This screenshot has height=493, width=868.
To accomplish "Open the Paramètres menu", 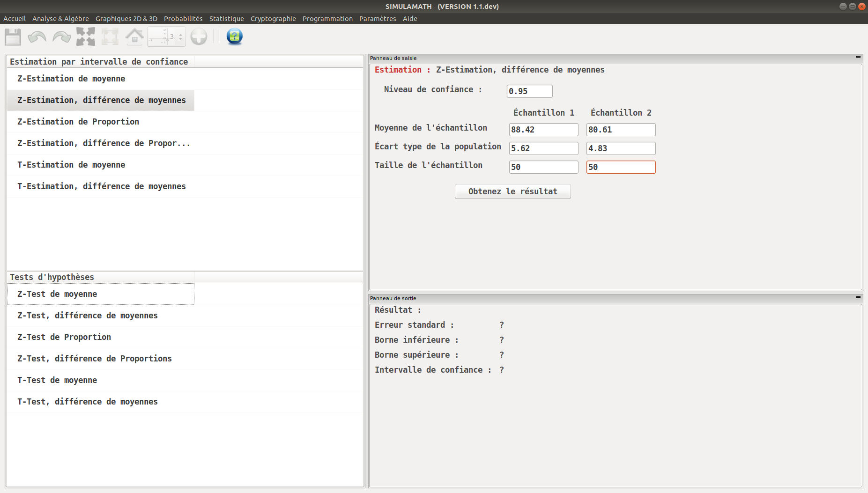I will tap(378, 19).
